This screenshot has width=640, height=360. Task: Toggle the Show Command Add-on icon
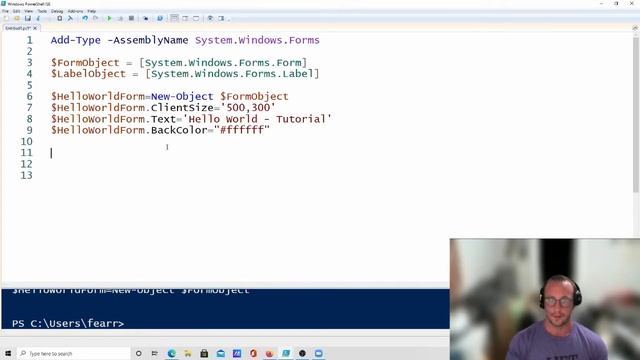[x=221, y=18]
